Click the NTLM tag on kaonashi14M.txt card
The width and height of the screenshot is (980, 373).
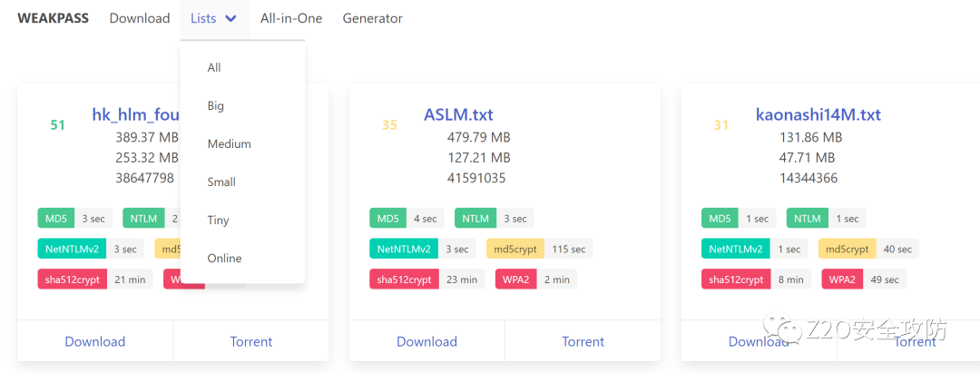(808, 219)
